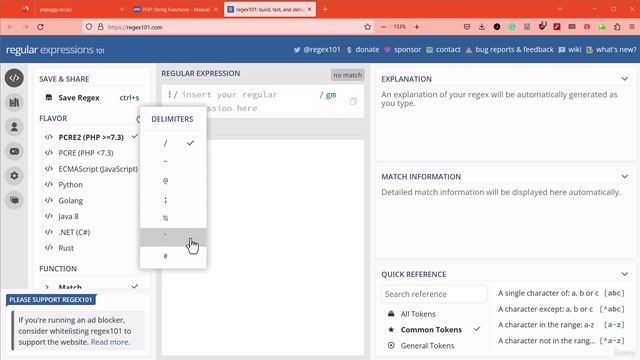The image size is (640, 360).
Task: Open a new browser tab
Action: 325,9
